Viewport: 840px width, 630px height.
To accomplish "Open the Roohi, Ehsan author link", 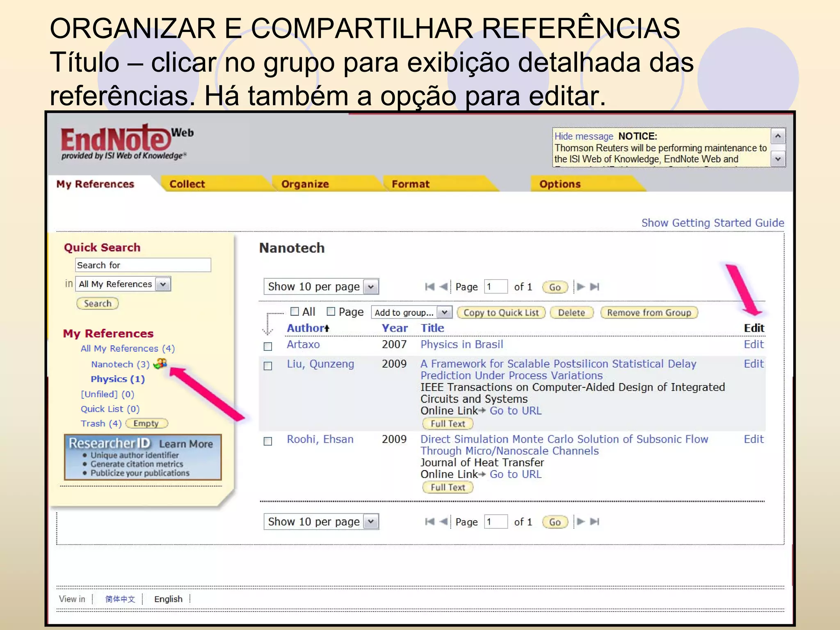I will click(320, 439).
